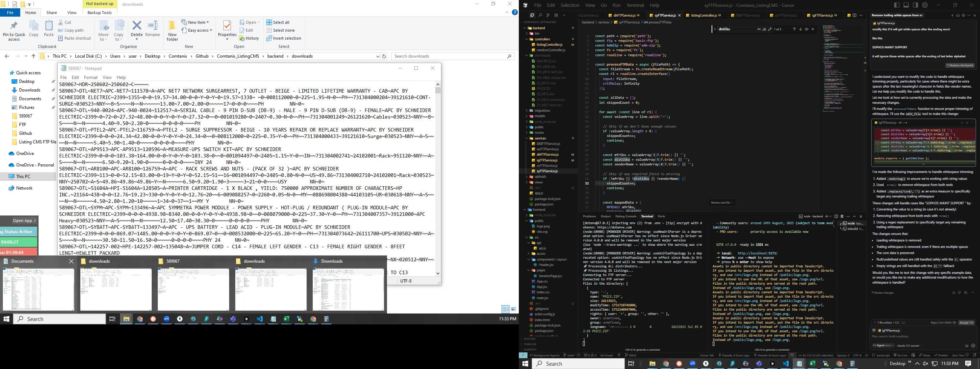Collapse the controllers folder in Cursor explorer
The image size is (980, 369).
[542, 39]
